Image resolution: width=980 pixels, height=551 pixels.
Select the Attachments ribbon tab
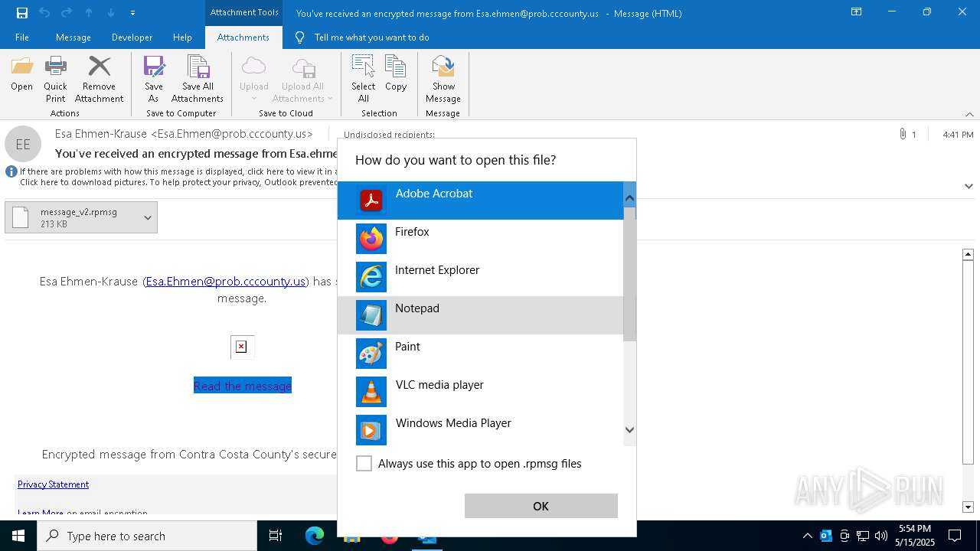coord(243,37)
